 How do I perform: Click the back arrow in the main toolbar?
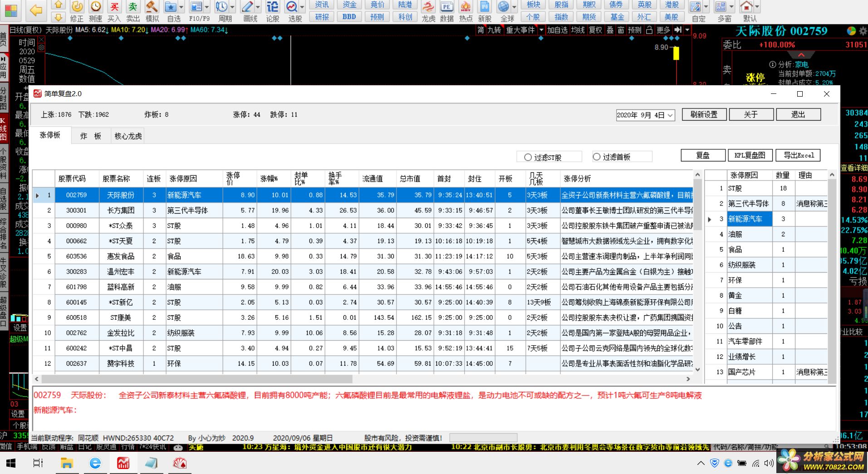[35, 10]
